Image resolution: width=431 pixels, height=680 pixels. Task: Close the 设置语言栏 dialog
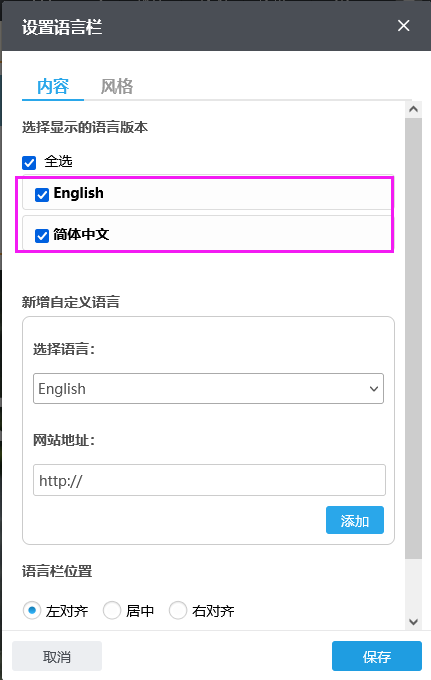tap(403, 26)
